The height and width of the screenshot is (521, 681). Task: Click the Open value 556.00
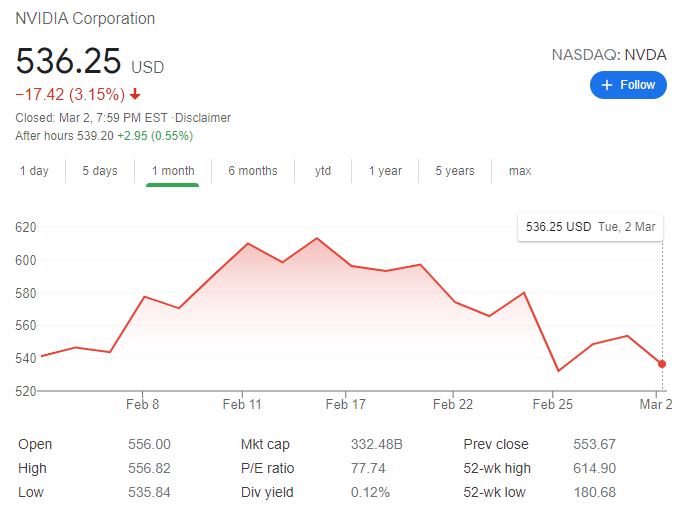coord(149,444)
